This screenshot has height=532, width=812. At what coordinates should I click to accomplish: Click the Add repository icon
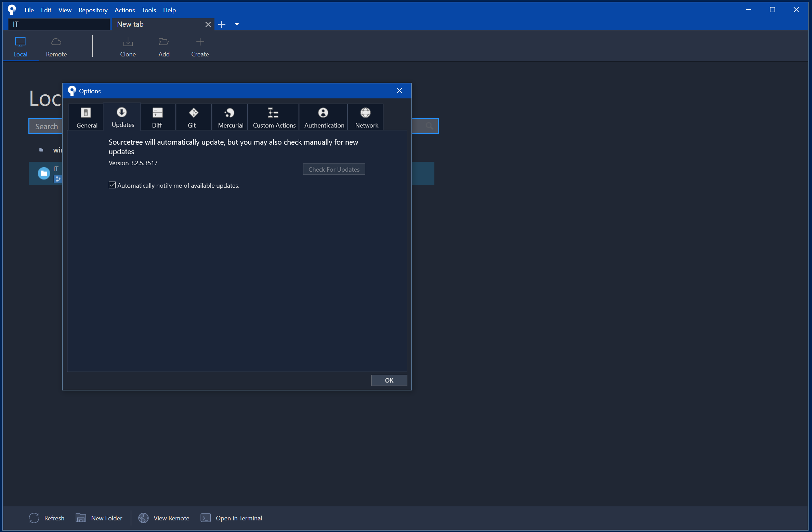pos(164,47)
